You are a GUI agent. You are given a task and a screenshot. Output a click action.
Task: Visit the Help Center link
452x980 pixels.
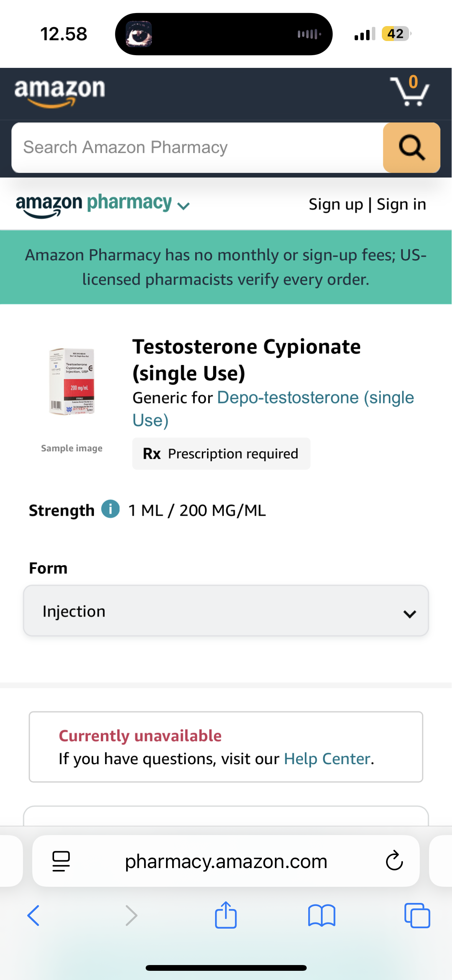(327, 759)
